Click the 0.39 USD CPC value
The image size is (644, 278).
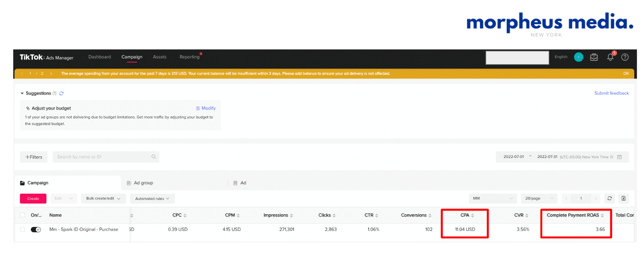click(x=178, y=229)
